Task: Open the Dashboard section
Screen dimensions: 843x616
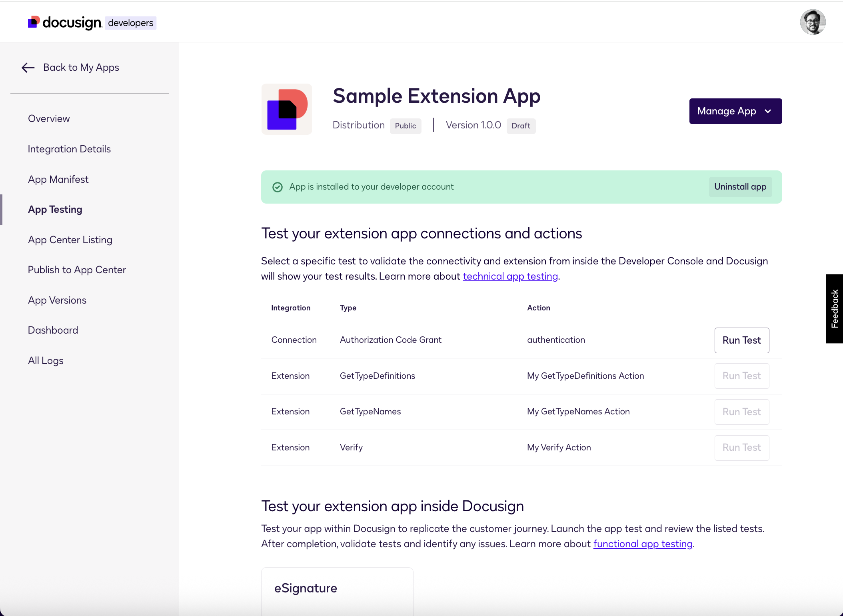Action: (x=53, y=330)
